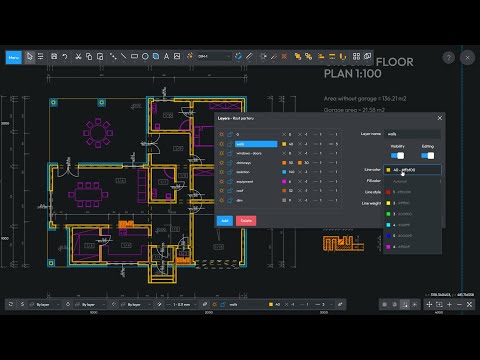
Task: Click the magenta color swatch of equipment layer
Action: (x=284, y=182)
